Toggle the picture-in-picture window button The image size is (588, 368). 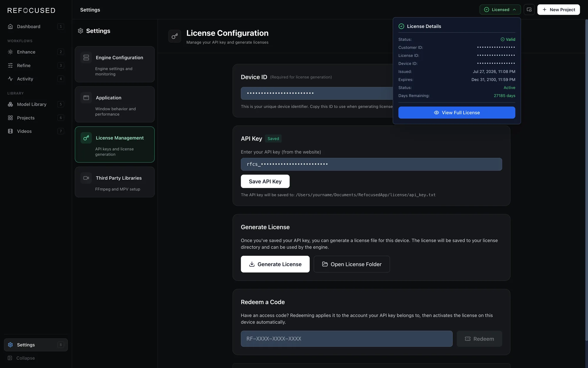[529, 10]
